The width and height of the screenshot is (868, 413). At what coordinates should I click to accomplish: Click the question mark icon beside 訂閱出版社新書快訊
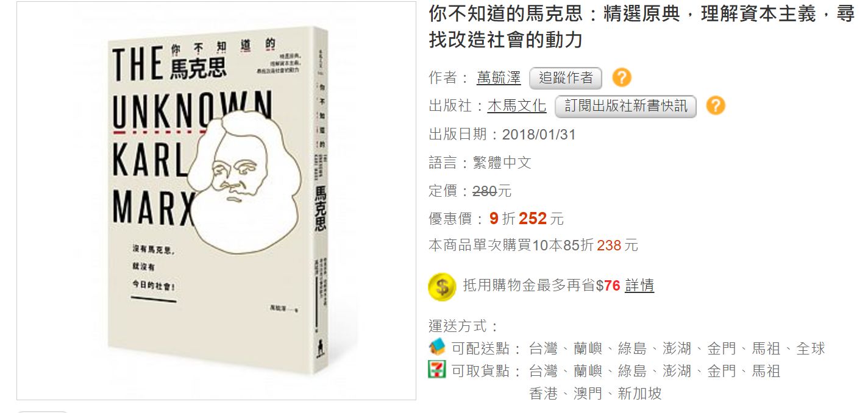tap(716, 105)
